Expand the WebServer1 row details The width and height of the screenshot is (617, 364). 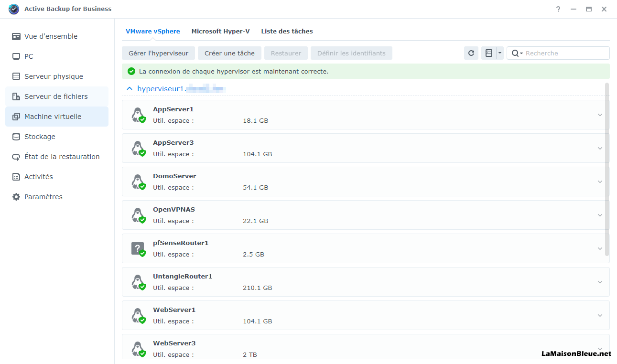pos(600,315)
